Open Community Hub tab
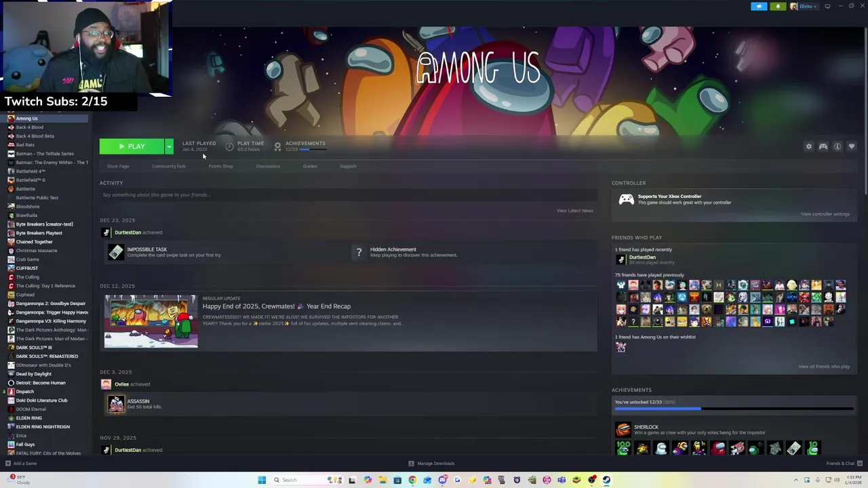The width and height of the screenshot is (868, 488). click(x=169, y=166)
